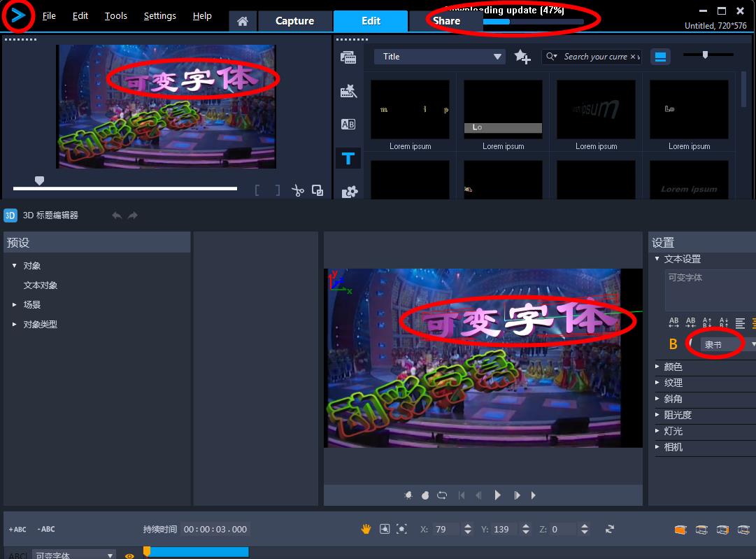Set mark-out with the right bracket
This screenshot has height=559, width=756.
click(278, 190)
